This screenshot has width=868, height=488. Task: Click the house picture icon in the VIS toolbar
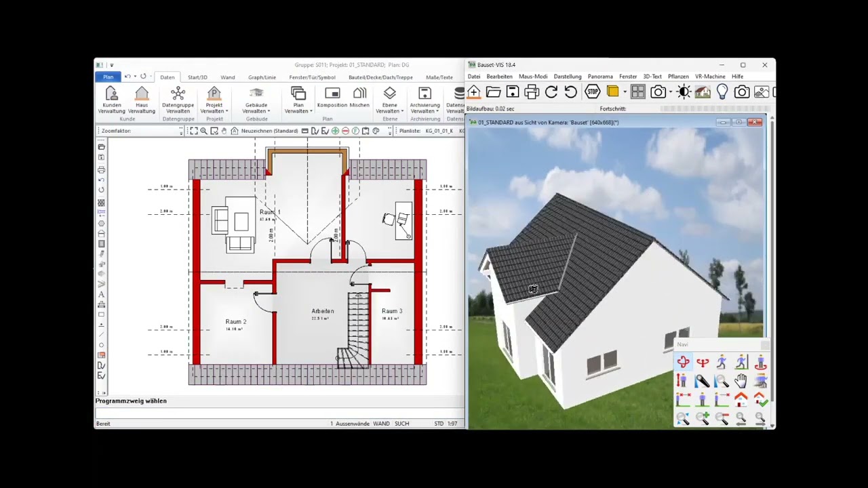(x=703, y=92)
